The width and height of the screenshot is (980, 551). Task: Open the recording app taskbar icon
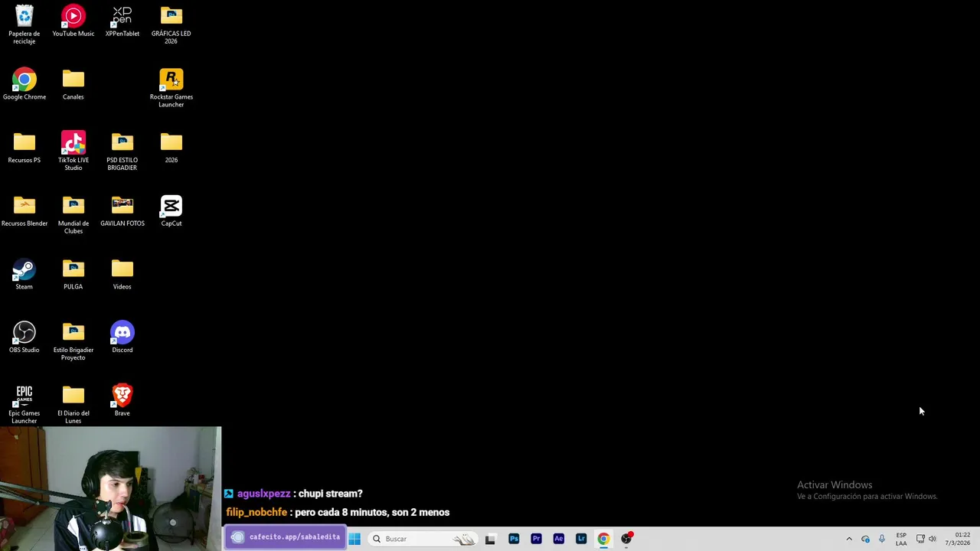(x=626, y=539)
